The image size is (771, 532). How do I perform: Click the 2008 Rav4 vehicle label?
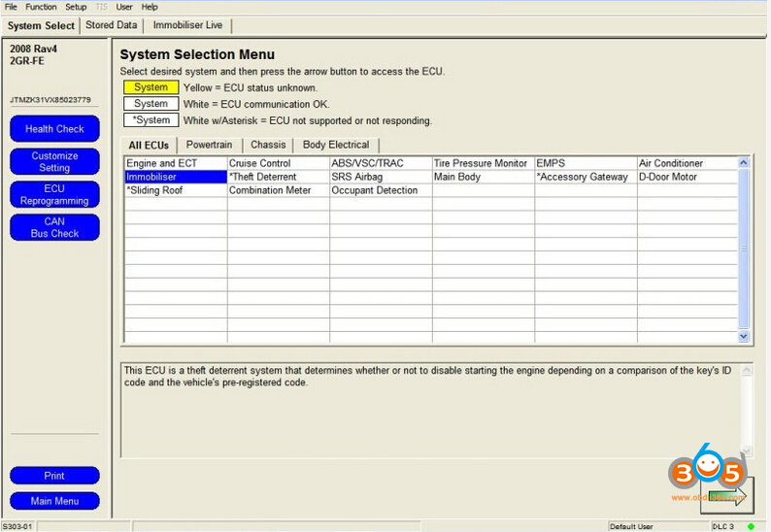(33, 49)
